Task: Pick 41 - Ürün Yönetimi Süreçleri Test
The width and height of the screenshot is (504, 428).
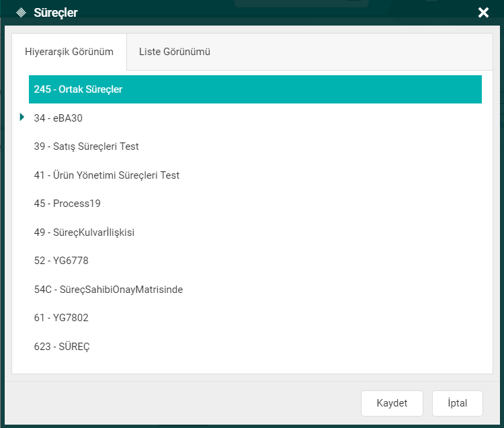Action: 106,175
